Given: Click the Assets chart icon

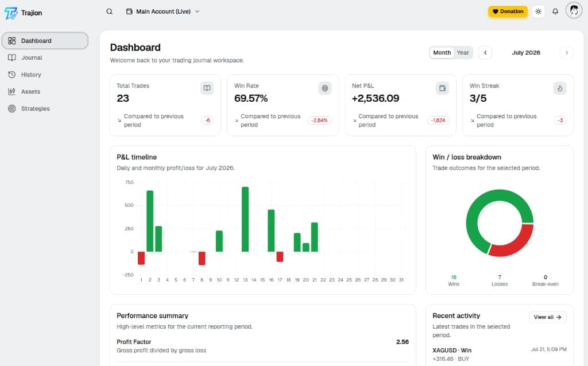Looking at the screenshot, I should (12, 91).
